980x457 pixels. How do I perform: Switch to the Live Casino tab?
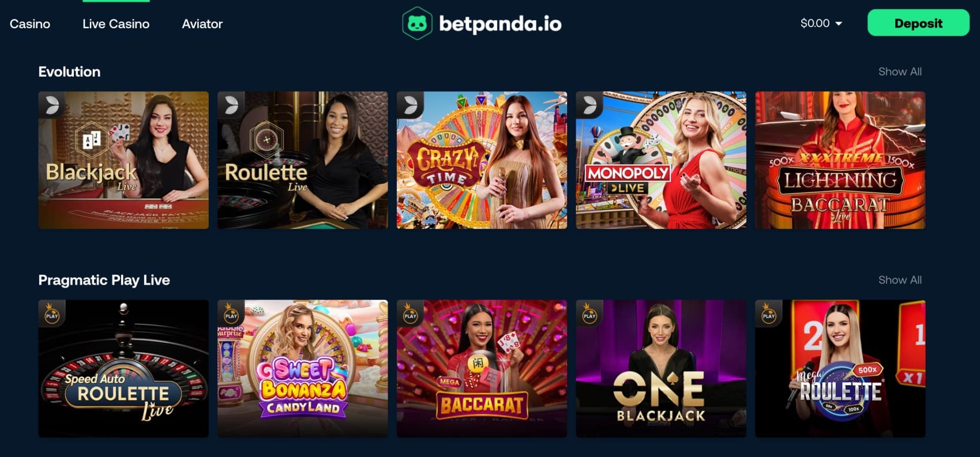click(x=116, y=24)
